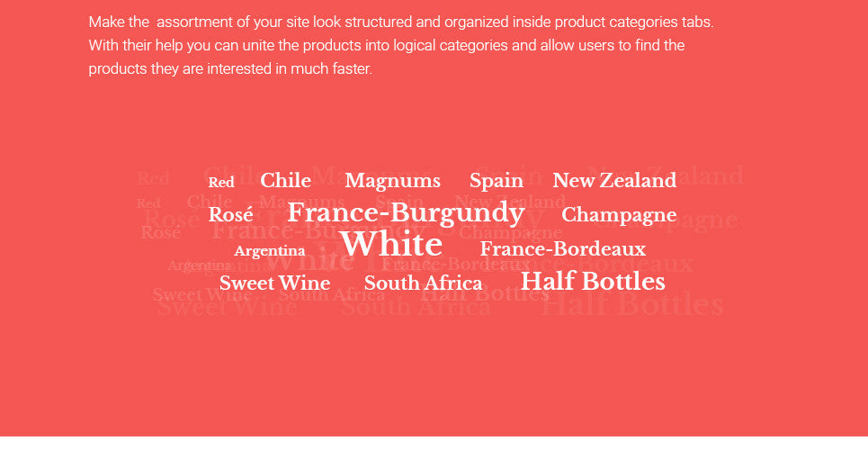This screenshot has height=450, width=868.
Task: Open the France-Bordeaux category
Action: click(x=563, y=248)
